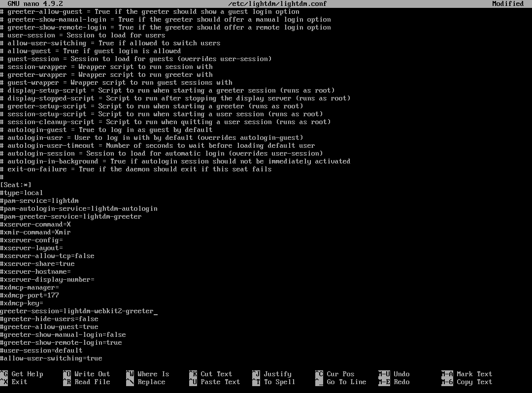Click the guest-wrapper comment line
This screenshot has height=393, width=532.
click(x=116, y=82)
